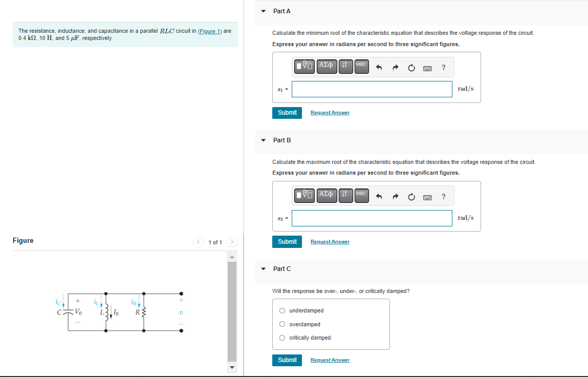Screen dimensions: 588x377
Task: Request the answer for Part C
Action: (330, 360)
